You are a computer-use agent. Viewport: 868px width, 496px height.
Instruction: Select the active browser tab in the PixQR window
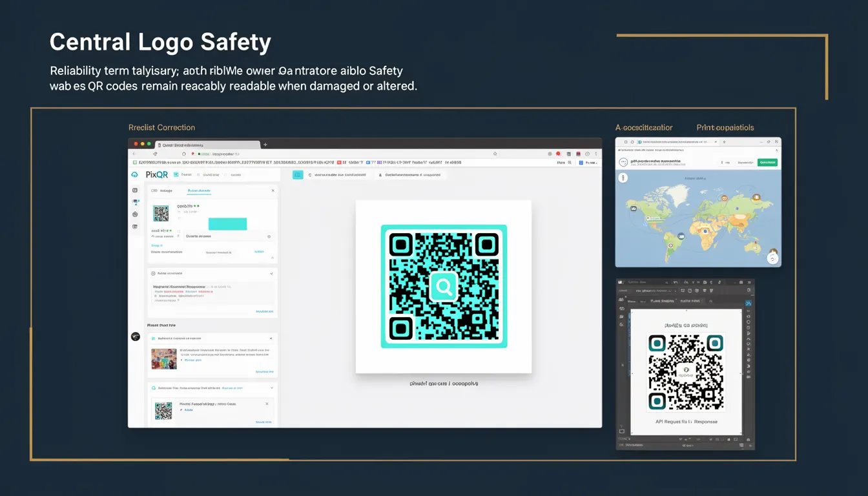coord(207,145)
